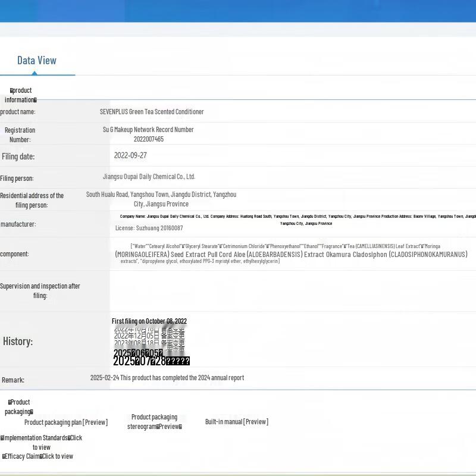
Task: View the Implementation Standards document
Action: point(42,442)
